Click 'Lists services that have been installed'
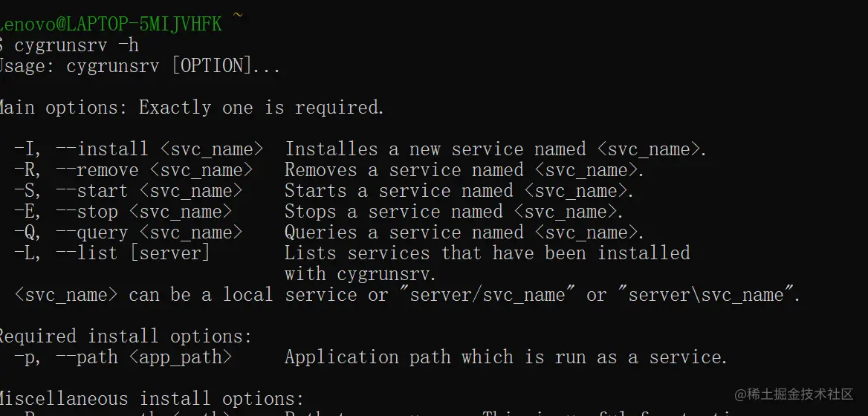Viewport: 868px width, 416px height. coord(488,253)
